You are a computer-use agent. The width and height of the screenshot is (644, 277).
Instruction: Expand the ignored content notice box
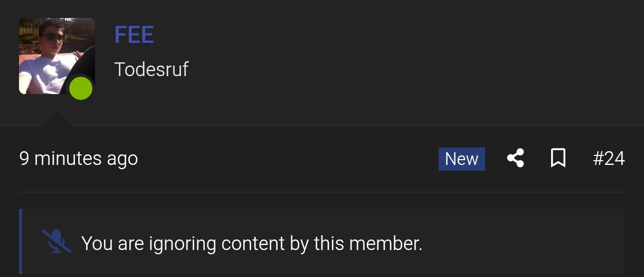pos(322,242)
